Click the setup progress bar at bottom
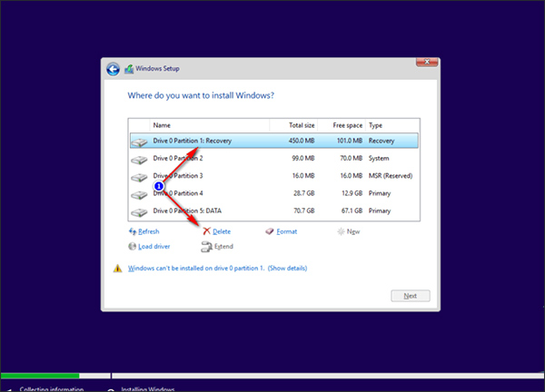 pyautogui.click(x=272, y=376)
